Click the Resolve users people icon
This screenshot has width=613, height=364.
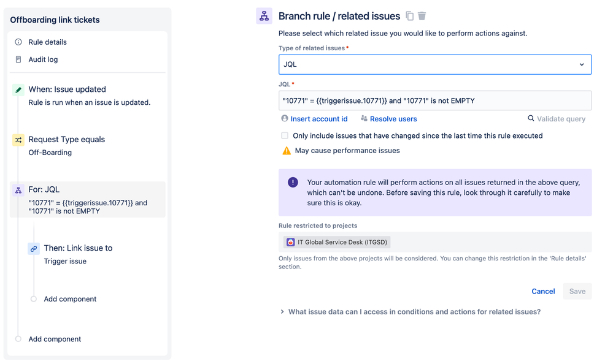364,118
